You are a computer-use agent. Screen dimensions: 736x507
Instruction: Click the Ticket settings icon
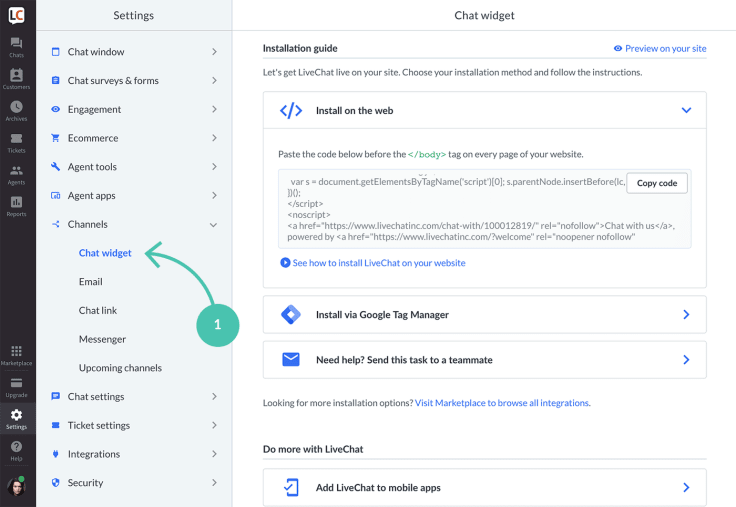pos(55,425)
